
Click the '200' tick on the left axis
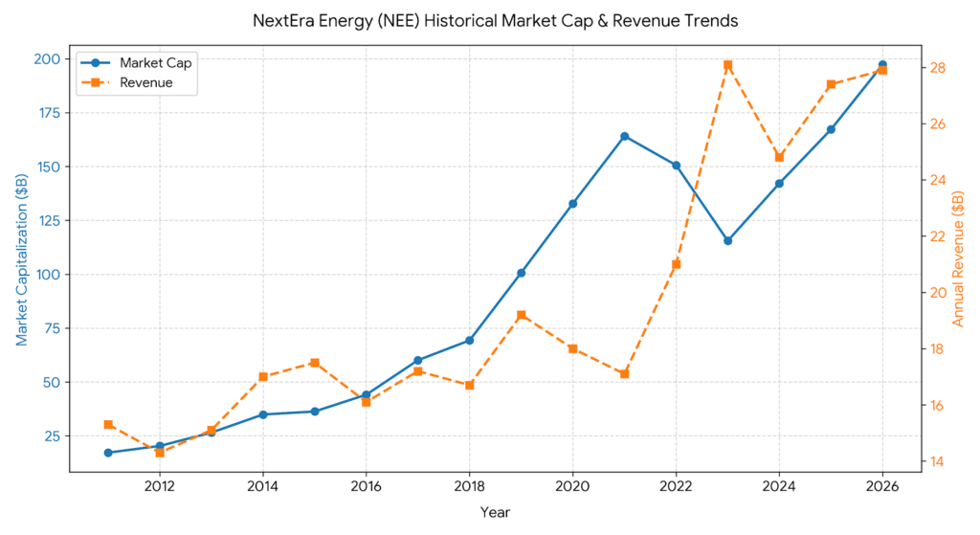[48, 58]
